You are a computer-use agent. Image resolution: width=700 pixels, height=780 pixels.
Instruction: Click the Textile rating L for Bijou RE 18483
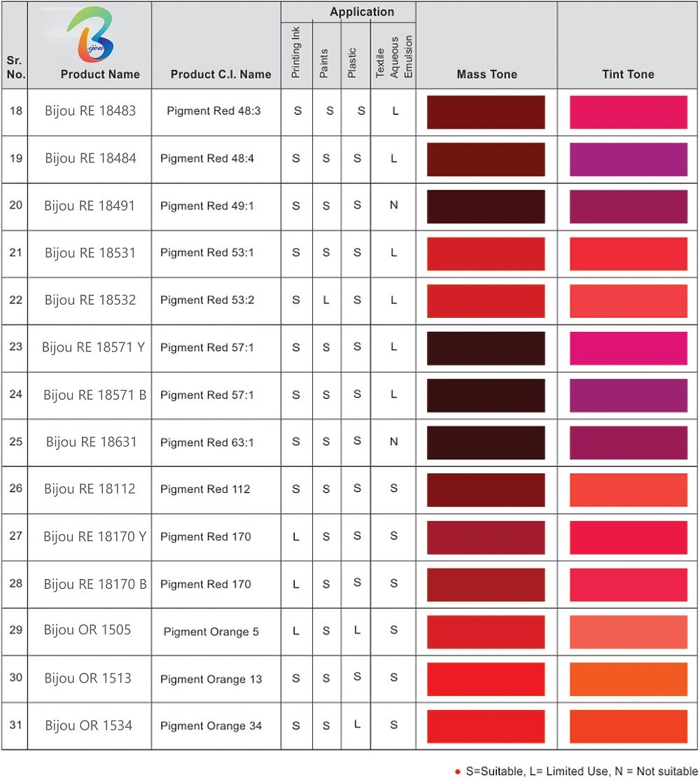(395, 111)
